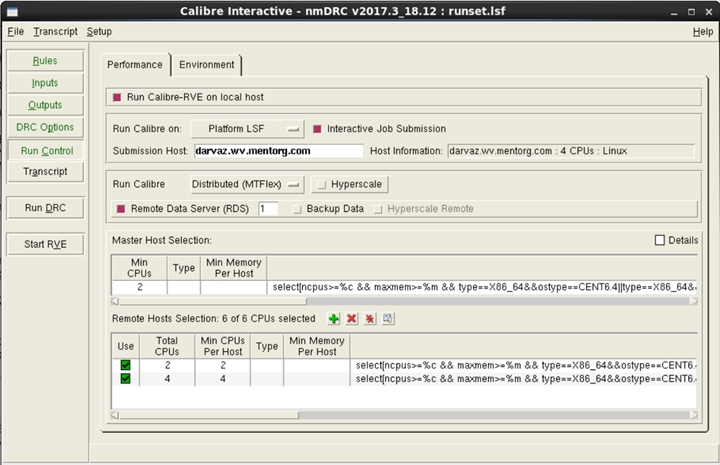This screenshot has height=465, width=720.
Task: Click the edit remote hosts list icon
Action: [x=388, y=319]
